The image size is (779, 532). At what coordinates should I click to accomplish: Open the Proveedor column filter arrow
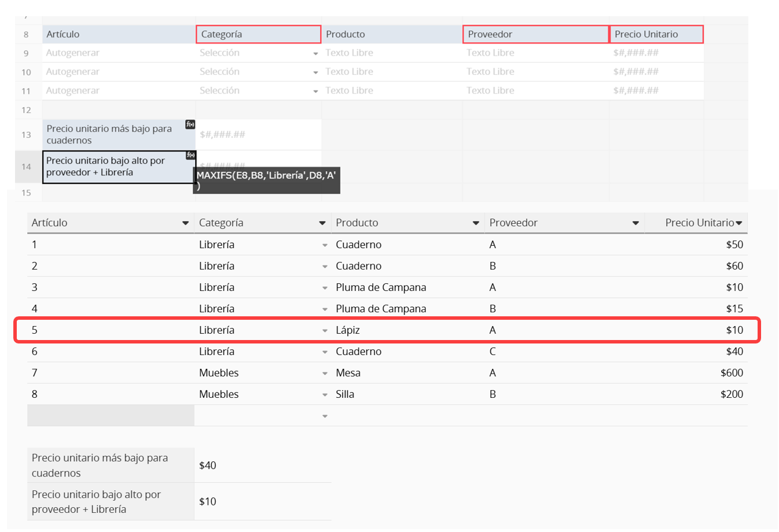635,223
